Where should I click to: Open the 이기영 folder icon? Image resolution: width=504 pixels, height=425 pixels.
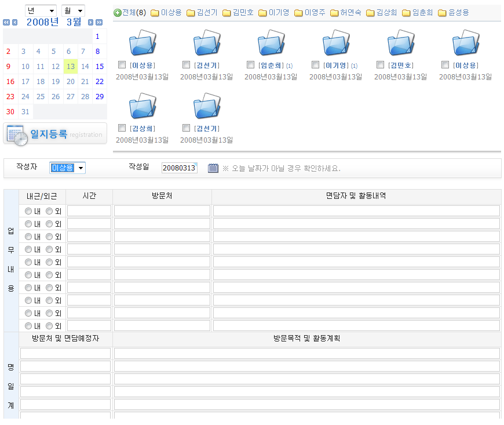(x=336, y=43)
